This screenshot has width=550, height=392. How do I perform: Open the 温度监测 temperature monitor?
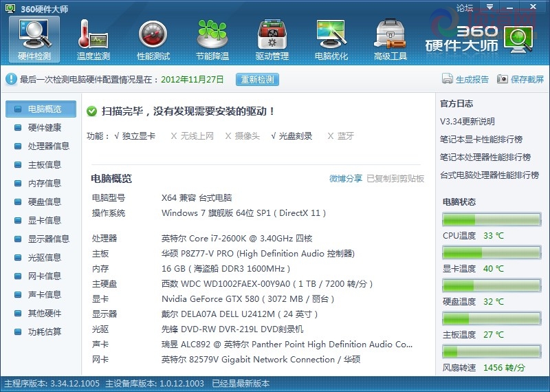pos(93,39)
